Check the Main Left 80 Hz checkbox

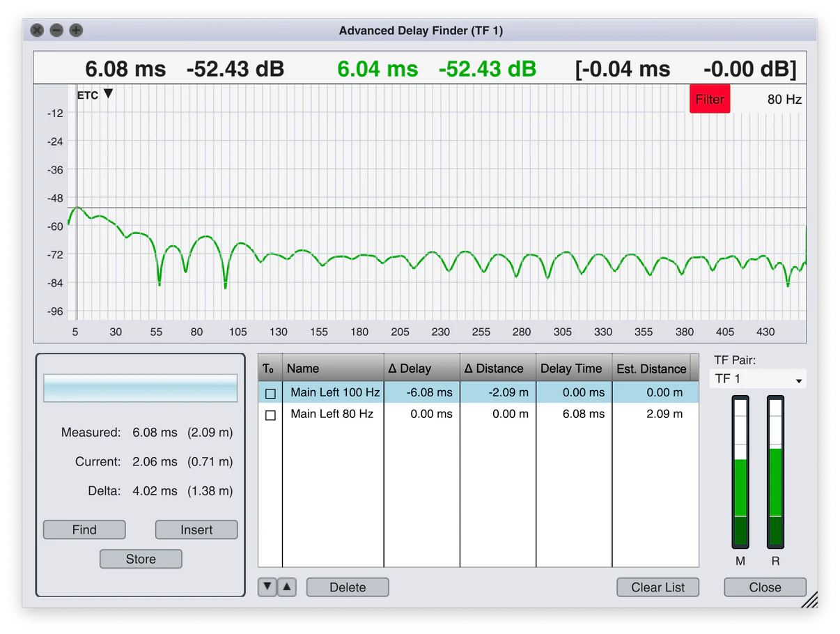[270, 415]
